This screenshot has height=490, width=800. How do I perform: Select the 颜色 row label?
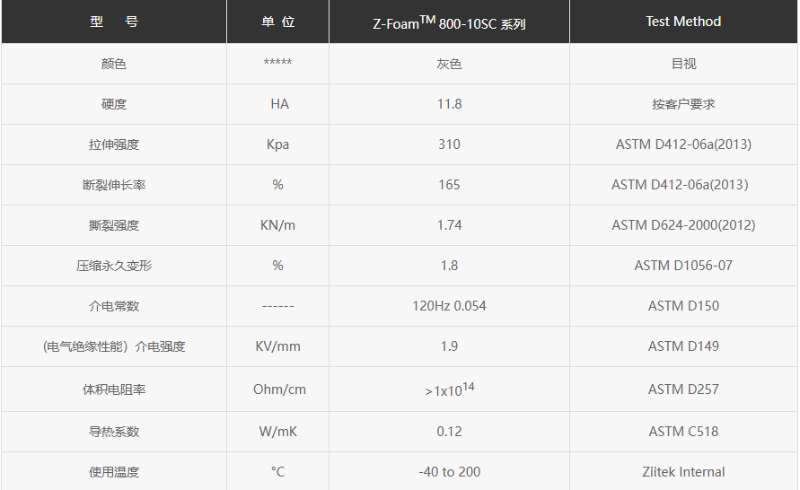click(114, 64)
